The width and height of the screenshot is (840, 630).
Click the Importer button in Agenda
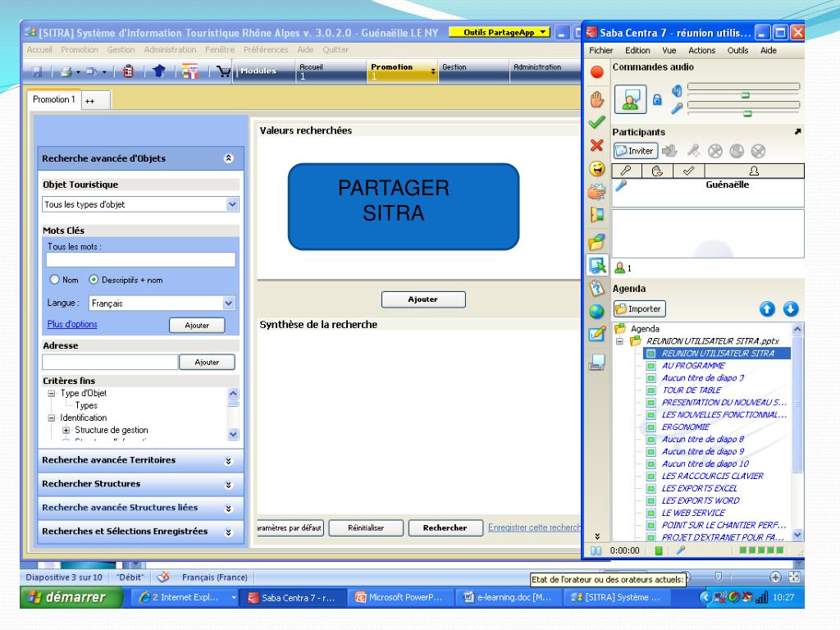(x=639, y=309)
